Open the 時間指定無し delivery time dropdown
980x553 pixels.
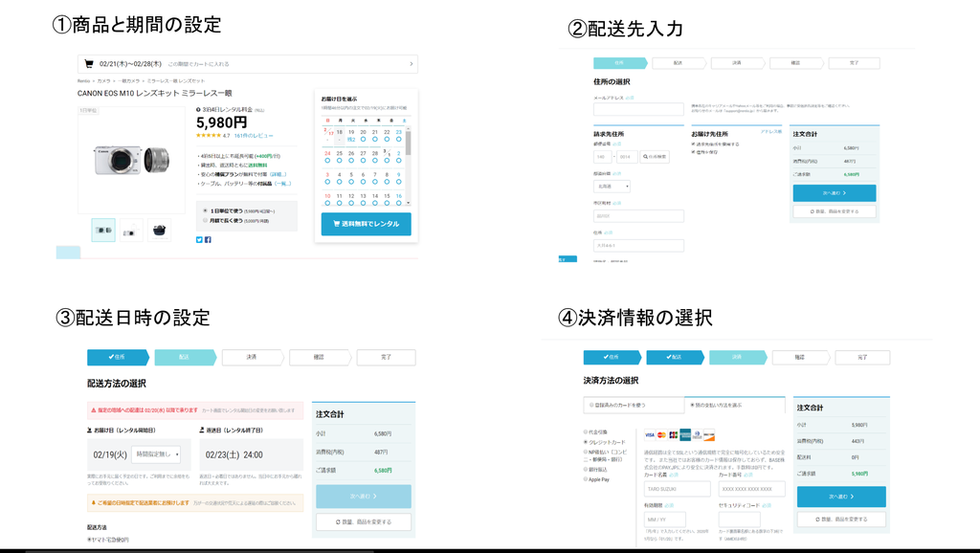point(156,454)
